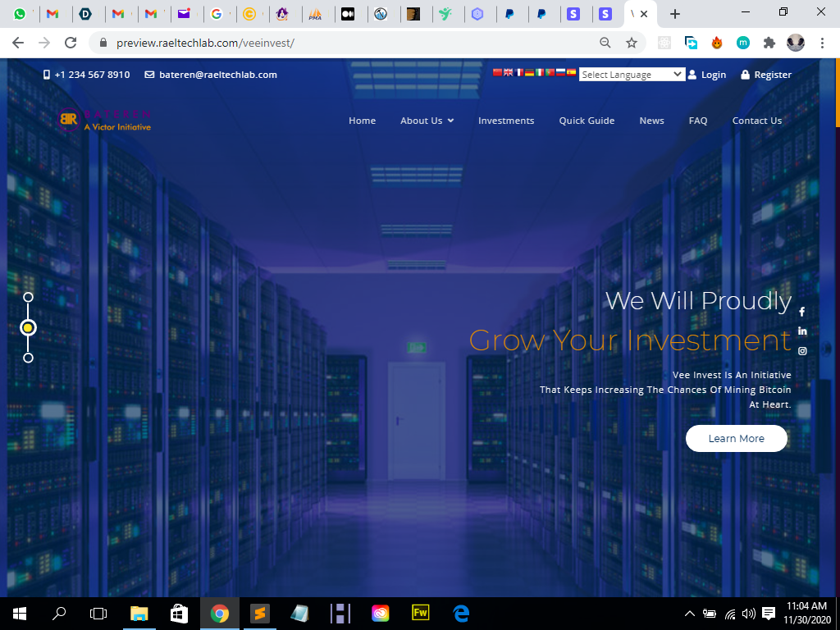Open Sublime Text from the taskbar
Screen dimensions: 840x630
(260, 614)
